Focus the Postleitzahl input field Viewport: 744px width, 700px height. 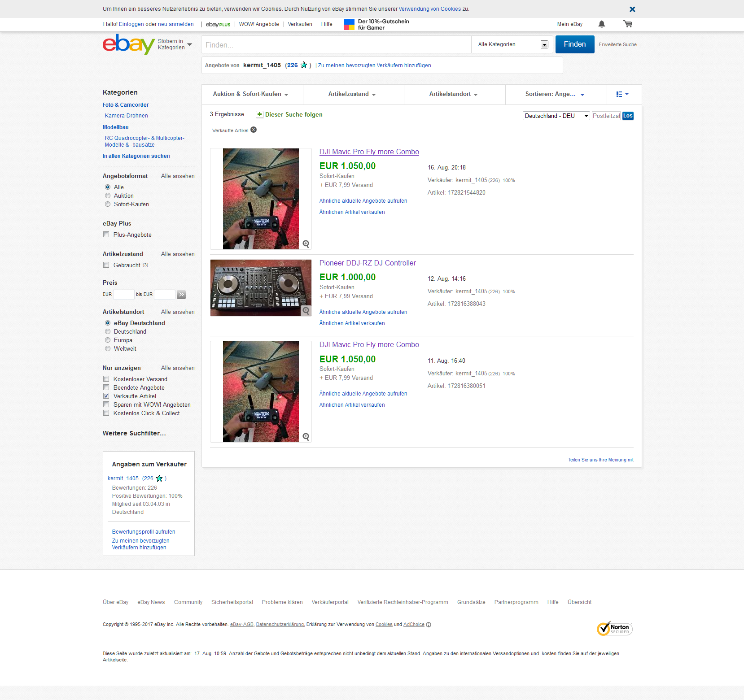tap(606, 116)
